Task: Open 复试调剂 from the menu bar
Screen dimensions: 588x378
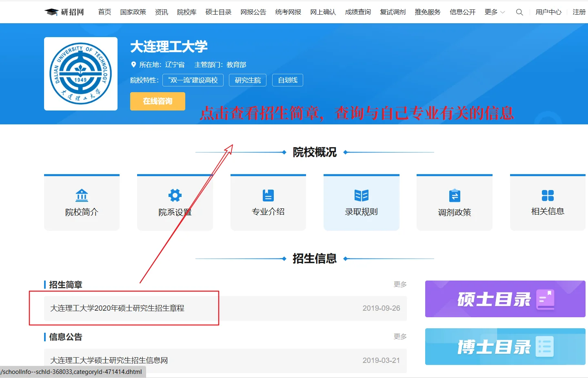Action: (x=392, y=12)
